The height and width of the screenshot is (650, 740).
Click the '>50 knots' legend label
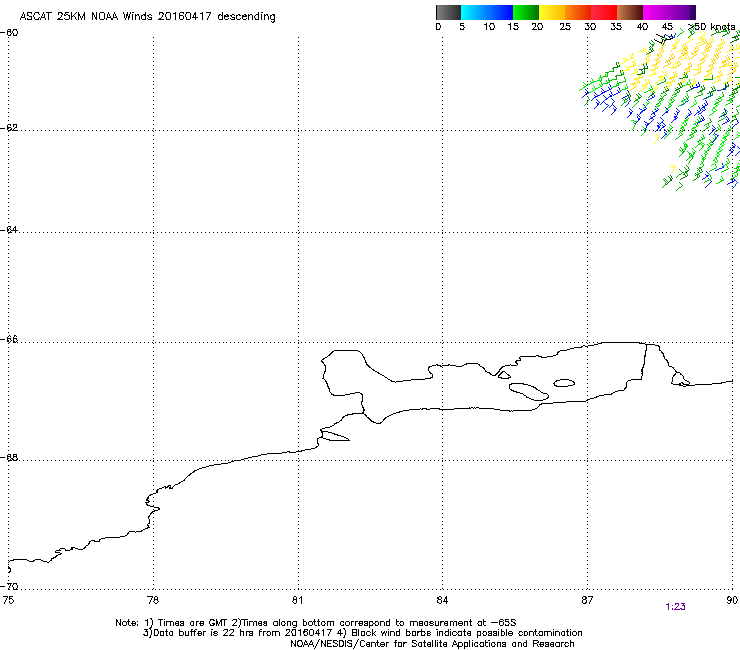(x=712, y=27)
